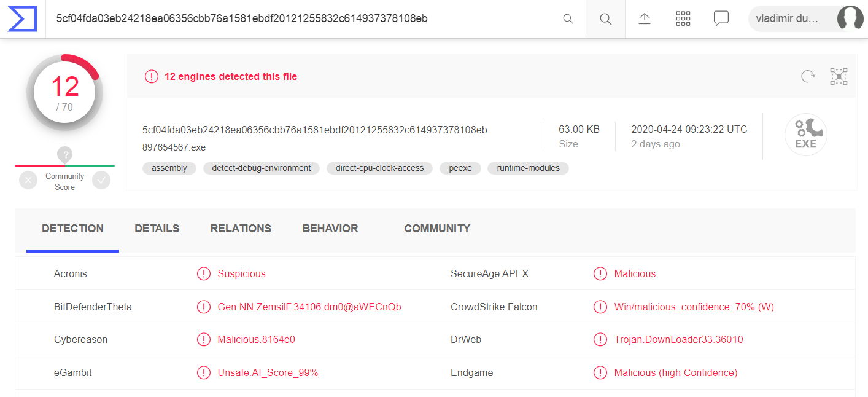The image size is (868, 397).
Task: Select the 'runtime-modules' tag
Action: click(x=529, y=168)
